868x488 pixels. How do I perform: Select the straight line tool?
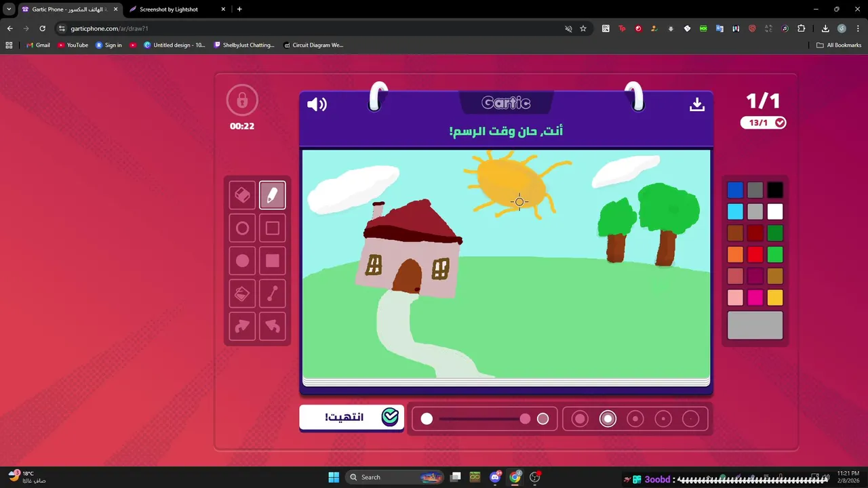[x=272, y=293]
